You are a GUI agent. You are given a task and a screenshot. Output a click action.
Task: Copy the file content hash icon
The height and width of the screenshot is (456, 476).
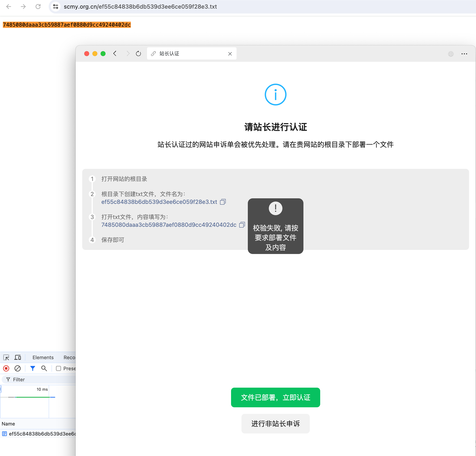coord(242,225)
